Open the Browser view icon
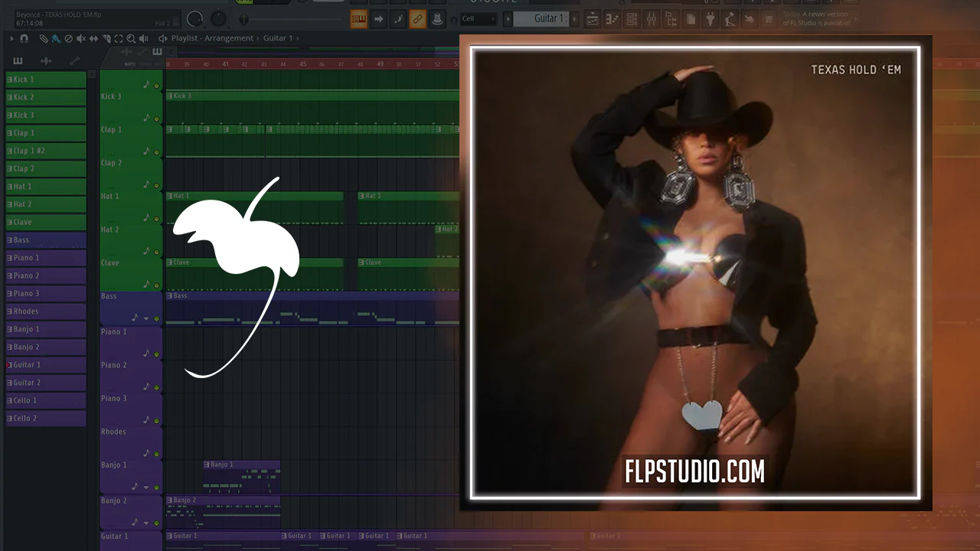Image resolution: width=980 pixels, height=551 pixels. coord(671,19)
